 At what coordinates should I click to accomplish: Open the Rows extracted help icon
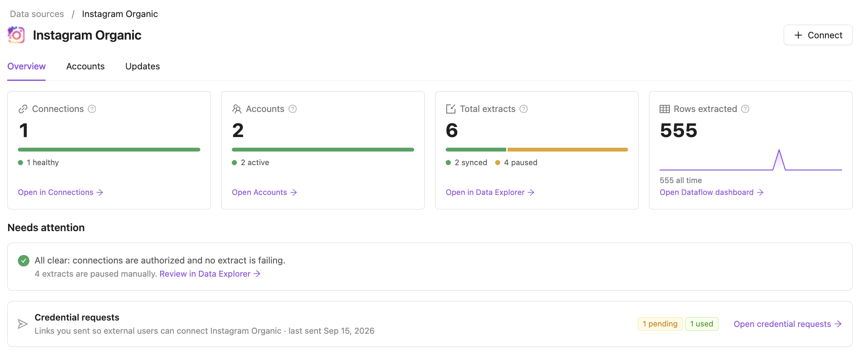745,109
